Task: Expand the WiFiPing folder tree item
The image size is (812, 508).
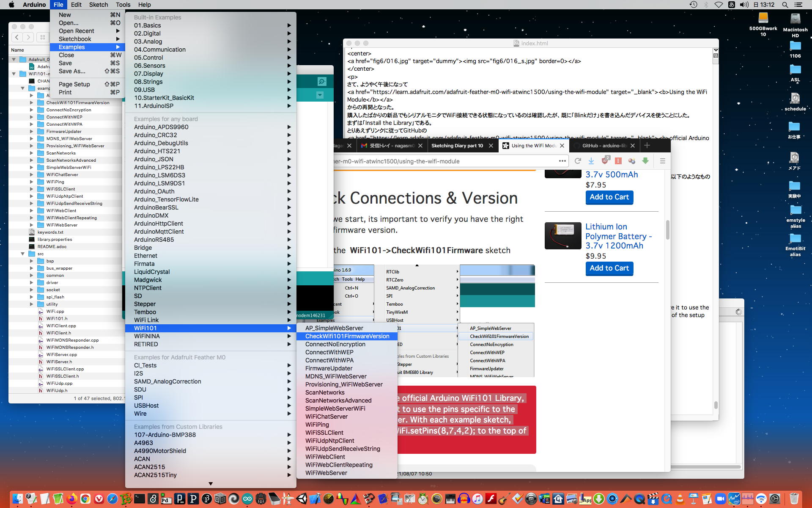Action: 31,182
